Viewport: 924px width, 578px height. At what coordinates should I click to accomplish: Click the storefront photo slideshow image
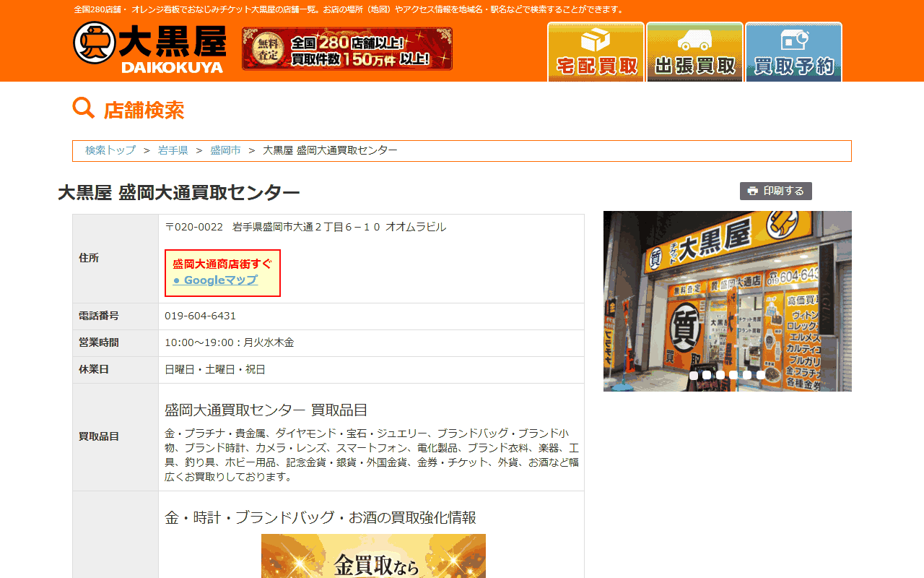click(x=728, y=301)
